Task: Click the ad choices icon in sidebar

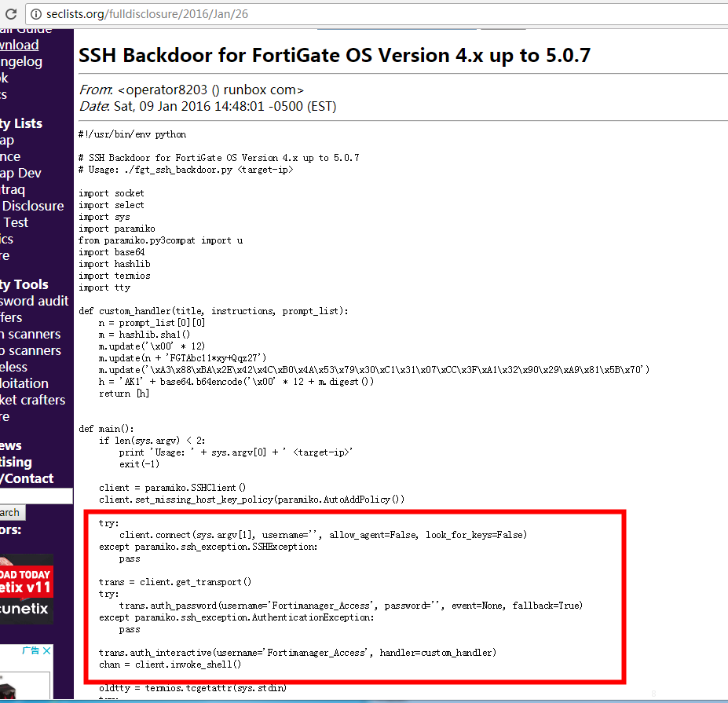Action: pyautogui.click(x=31, y=651)
